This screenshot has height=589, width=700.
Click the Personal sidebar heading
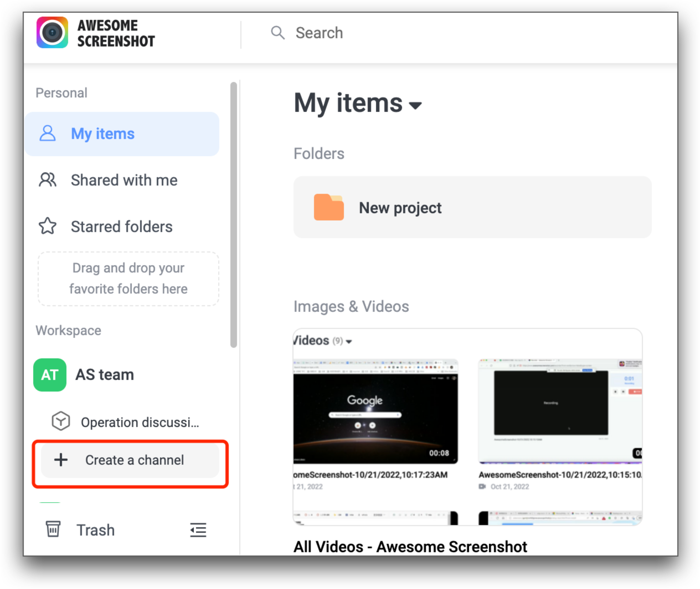coord(61,93)
